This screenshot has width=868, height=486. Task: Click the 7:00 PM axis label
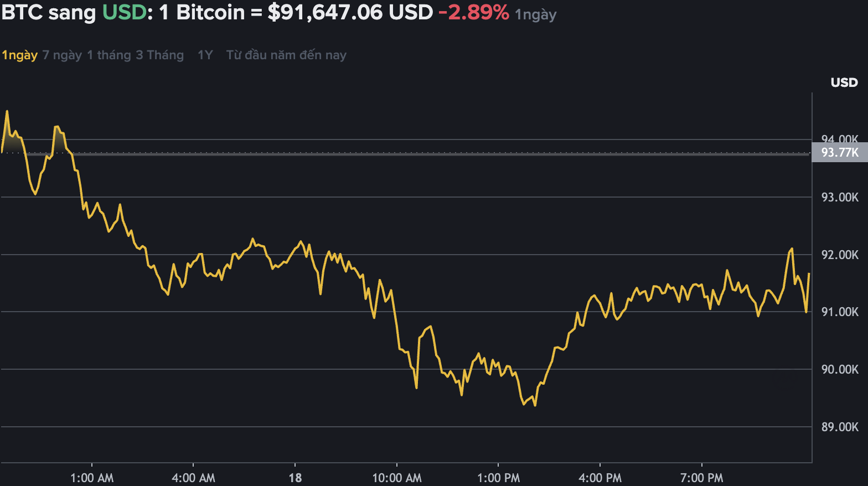pos(702,477)
